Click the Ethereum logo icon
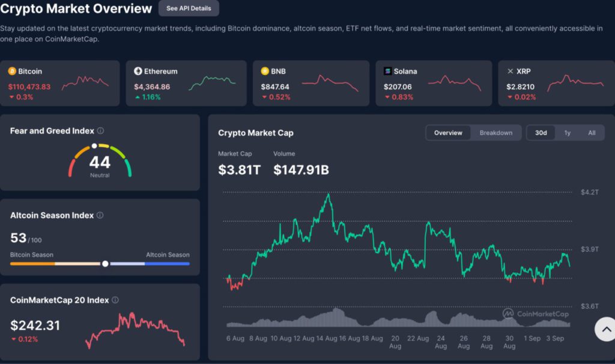The width and height of the screenshot is (615, 364). click(138, 71)
